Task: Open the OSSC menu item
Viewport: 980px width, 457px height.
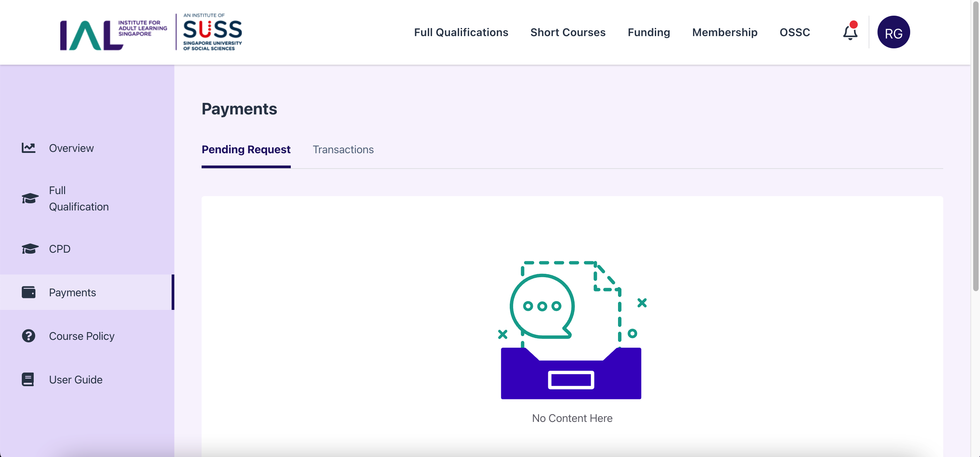Action: coord(794,32)
